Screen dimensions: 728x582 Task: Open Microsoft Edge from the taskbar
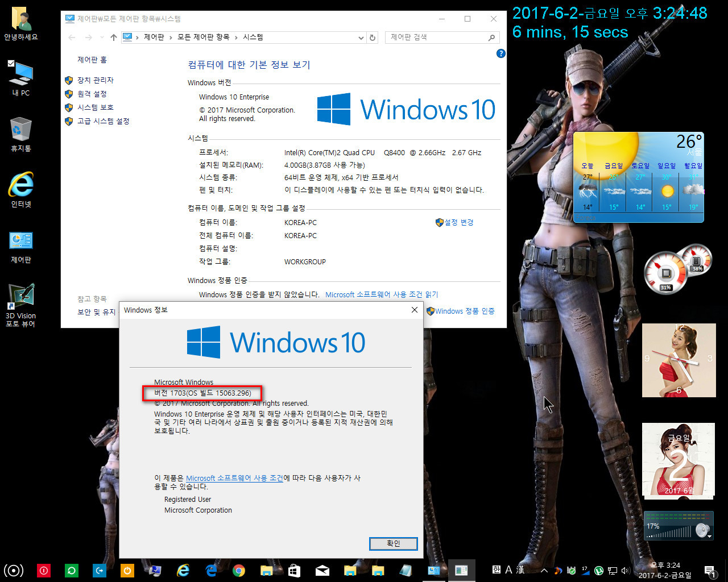211,570
